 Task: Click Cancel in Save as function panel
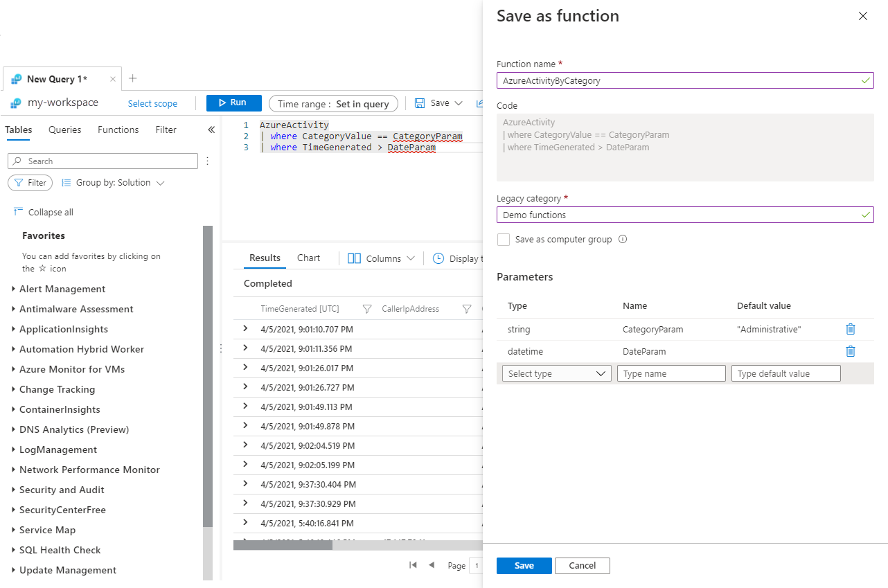click(x=582, y=565)
